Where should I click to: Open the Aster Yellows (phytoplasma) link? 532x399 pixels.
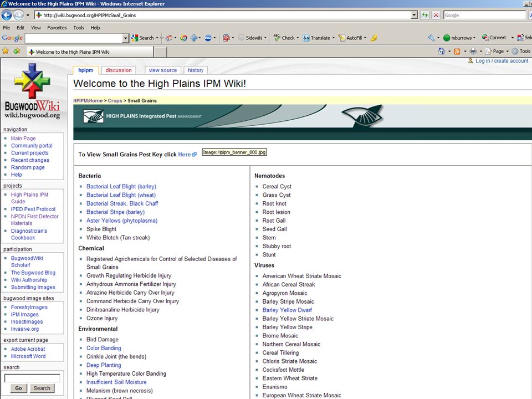coord(122,221)
